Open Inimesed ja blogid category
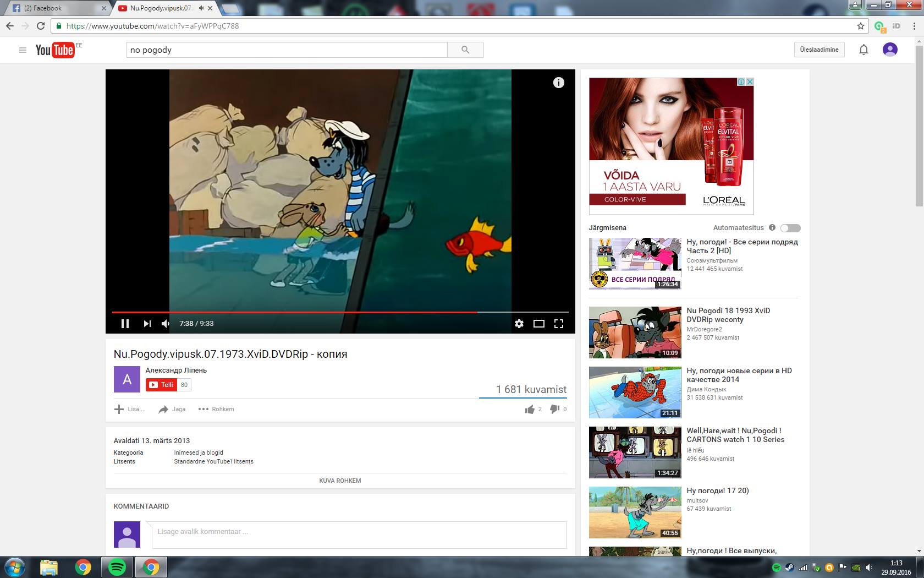Viewport: 924px width, 578px height. tap(199, 452)
